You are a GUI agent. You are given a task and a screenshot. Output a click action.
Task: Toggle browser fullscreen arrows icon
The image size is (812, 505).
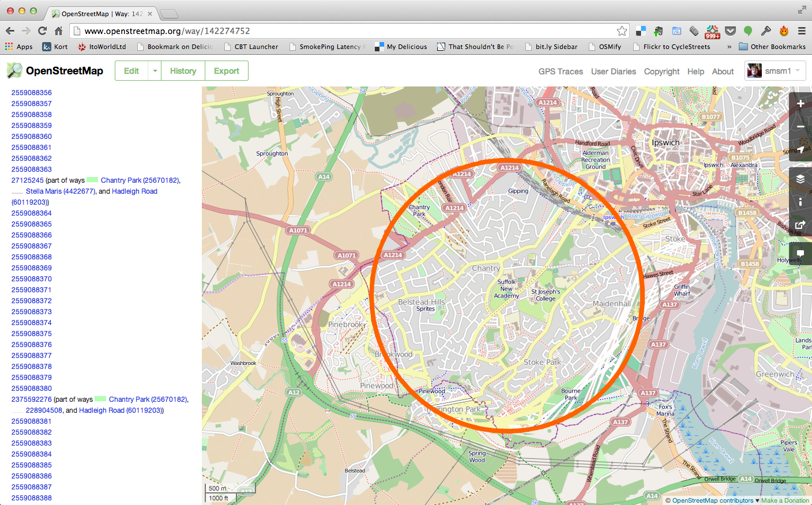point(802,10)
